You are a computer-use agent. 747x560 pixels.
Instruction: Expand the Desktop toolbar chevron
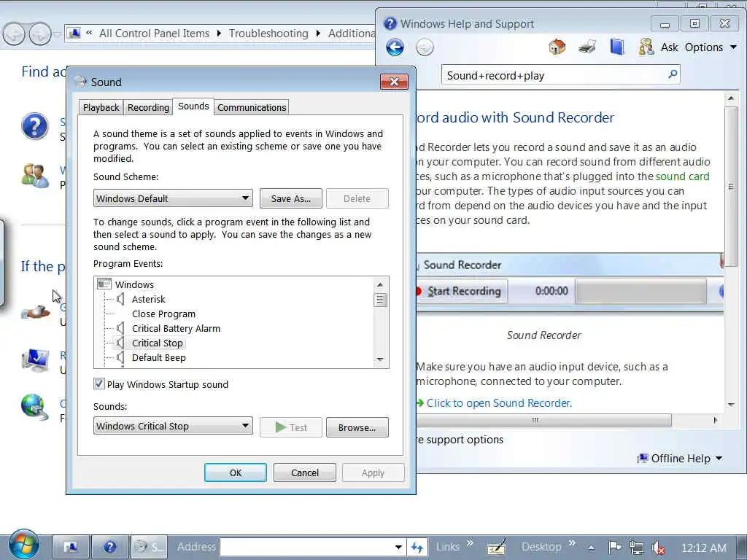point(572,542)
